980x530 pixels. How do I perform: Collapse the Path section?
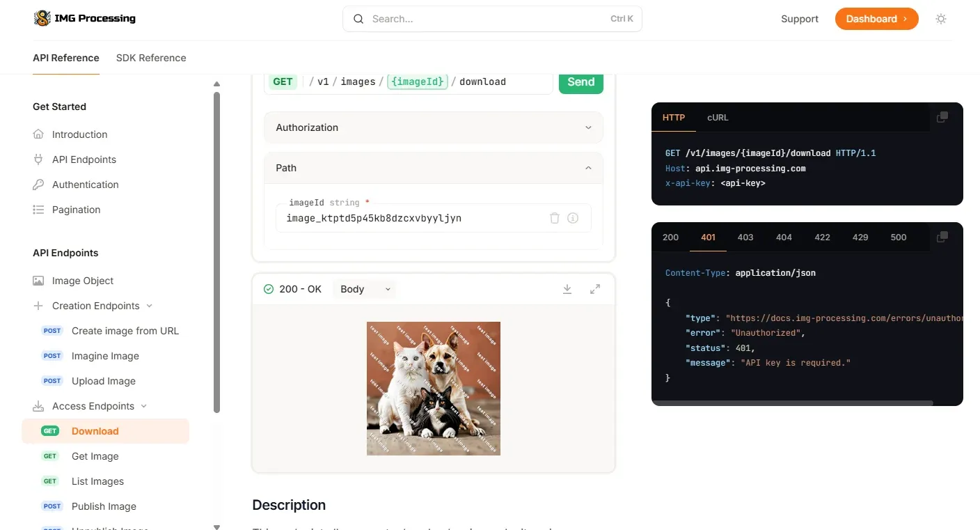[x=433, y=168]
